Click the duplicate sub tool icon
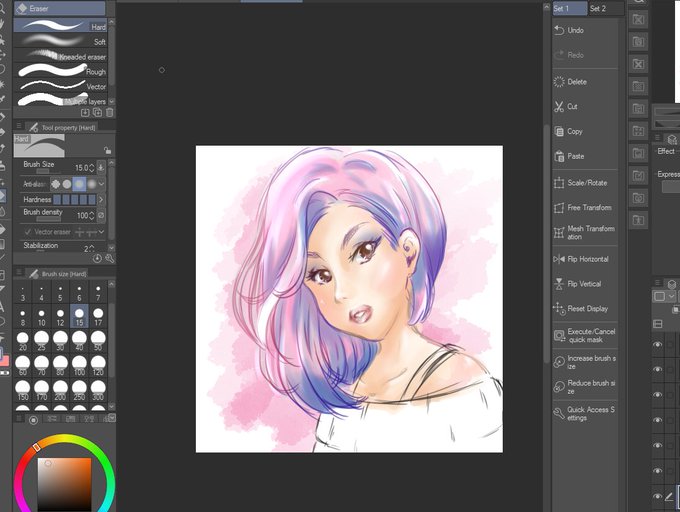This screenshot has height=512, width=680. pos(98,113)
